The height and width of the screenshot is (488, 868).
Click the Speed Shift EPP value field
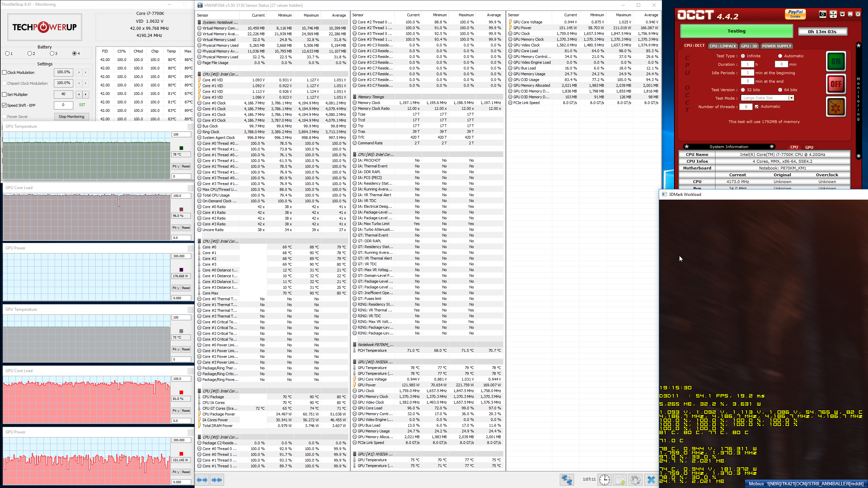63,105
